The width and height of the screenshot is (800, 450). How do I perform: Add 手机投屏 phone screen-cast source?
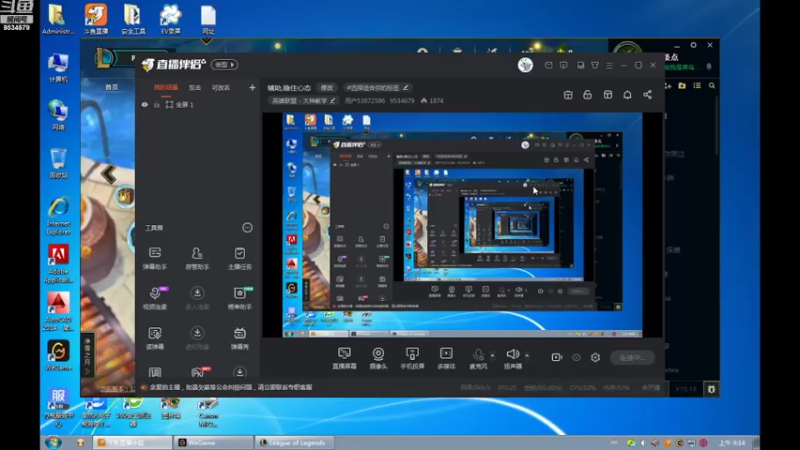412,358
